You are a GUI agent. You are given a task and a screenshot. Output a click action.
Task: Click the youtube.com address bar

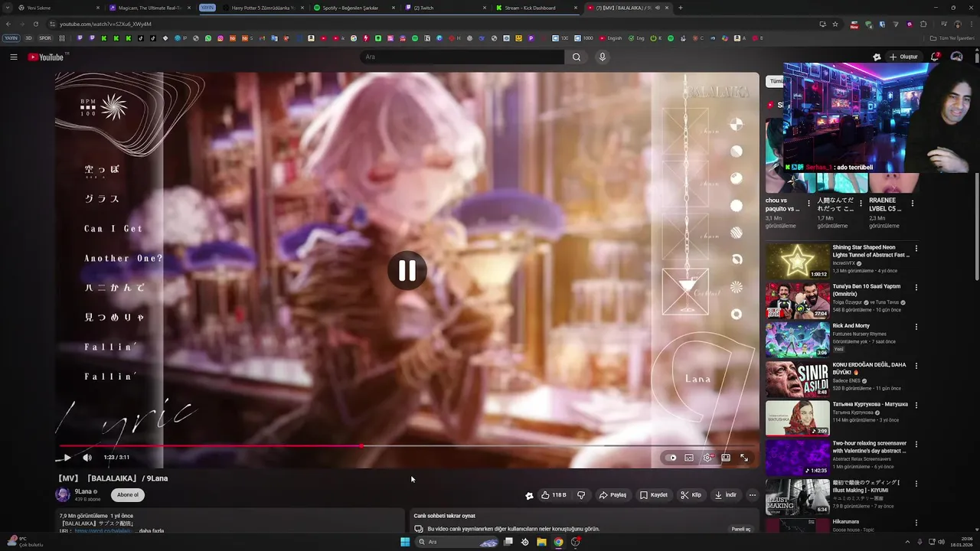click(429, 24)
